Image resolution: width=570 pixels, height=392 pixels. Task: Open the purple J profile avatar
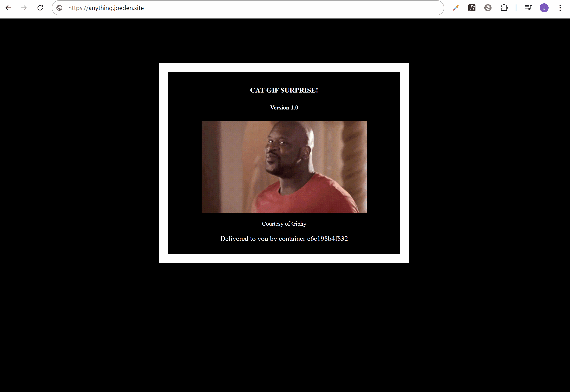[544, 8]
